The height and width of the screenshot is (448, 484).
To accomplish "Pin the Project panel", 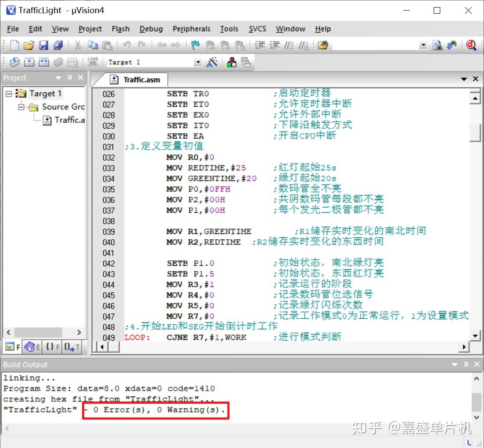I will (70, 77).
